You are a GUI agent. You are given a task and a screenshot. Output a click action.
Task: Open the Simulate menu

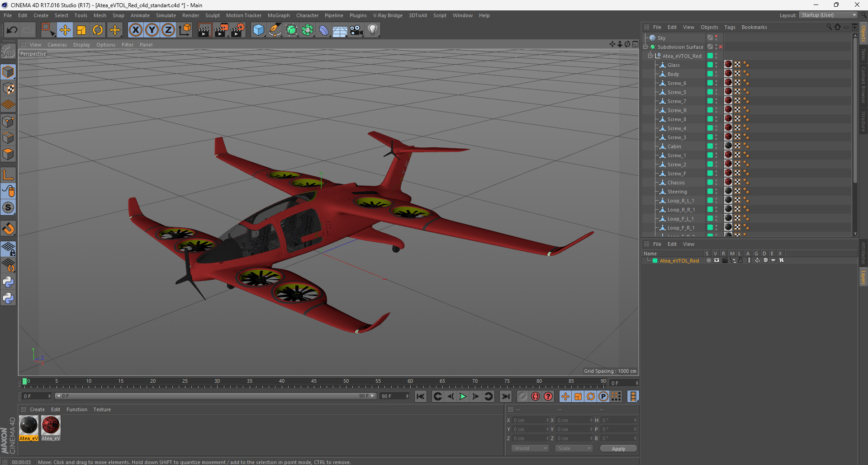click(166, 15)
